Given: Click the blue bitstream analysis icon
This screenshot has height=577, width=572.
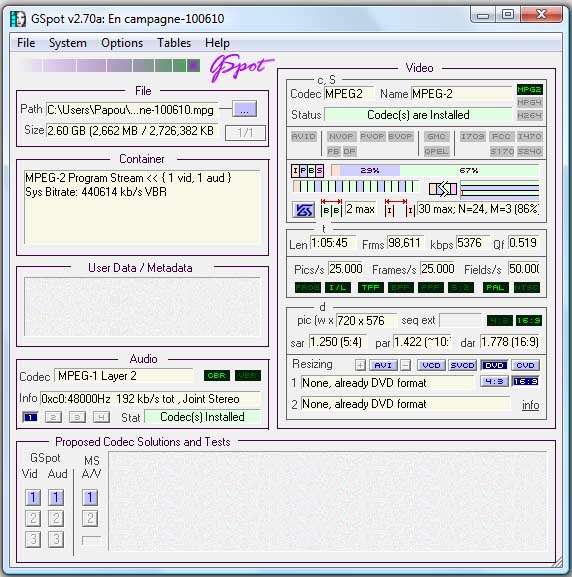Looking at the screenshot, I should (x=304, y=210).
